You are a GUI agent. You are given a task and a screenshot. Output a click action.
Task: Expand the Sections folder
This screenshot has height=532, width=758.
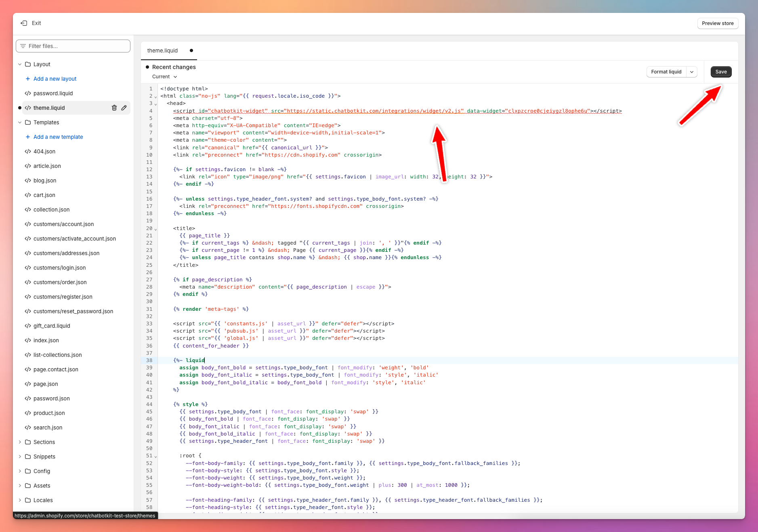click(x=20, y=442)
